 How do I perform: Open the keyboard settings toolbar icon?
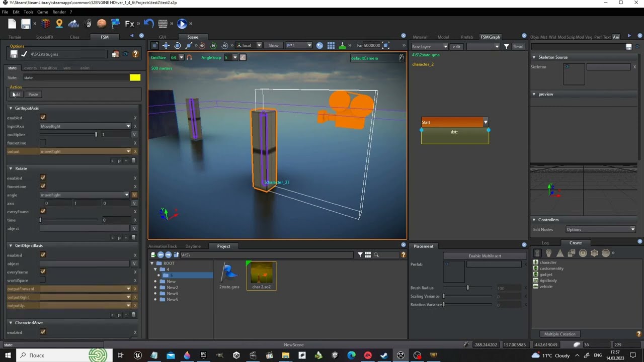[163, 24]
